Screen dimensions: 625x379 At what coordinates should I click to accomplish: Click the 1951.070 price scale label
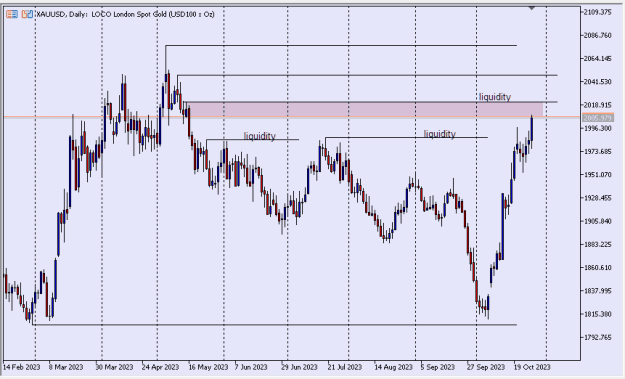(x=597, y=175)
